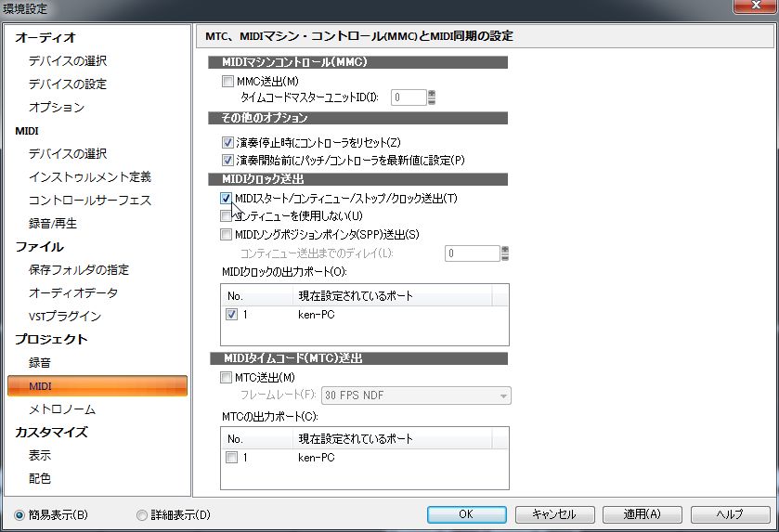Open 録音/再生 settings page
The width and height of the screenshot is (779, 532).
53,224
